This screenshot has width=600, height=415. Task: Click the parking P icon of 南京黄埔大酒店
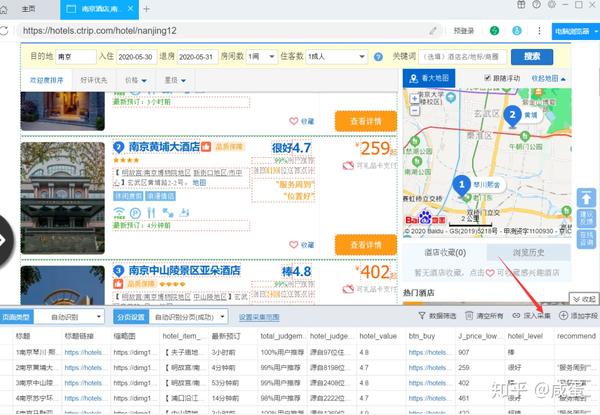click(135, 213)
